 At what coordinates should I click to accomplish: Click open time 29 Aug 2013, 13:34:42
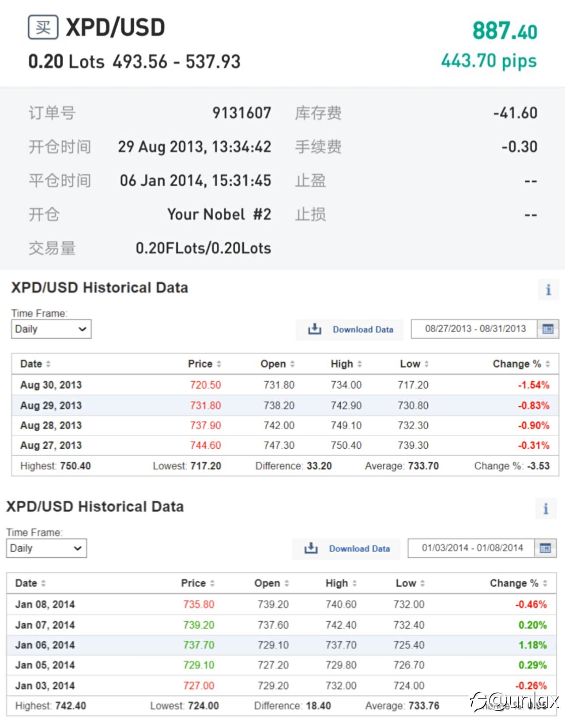(195, 147)
